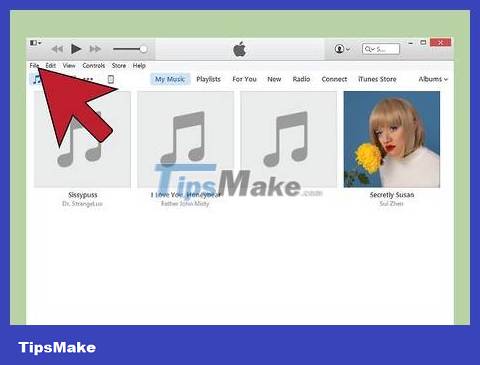480x365 pixels.
Task: Open Secretly Susan album cover
Action: point(392,139)
